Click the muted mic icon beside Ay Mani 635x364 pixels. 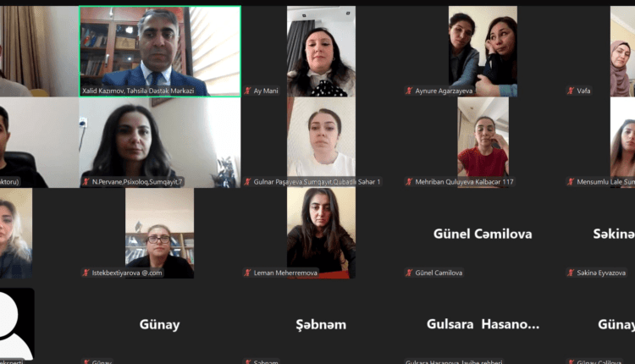[247, 91]
